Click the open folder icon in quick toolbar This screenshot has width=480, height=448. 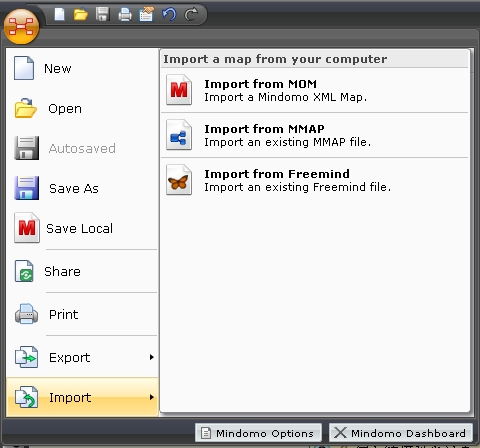81,15
